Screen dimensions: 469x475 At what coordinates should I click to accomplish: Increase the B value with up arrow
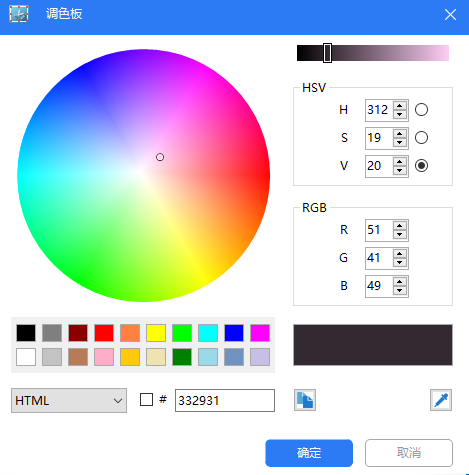click(x=400, y=282)
